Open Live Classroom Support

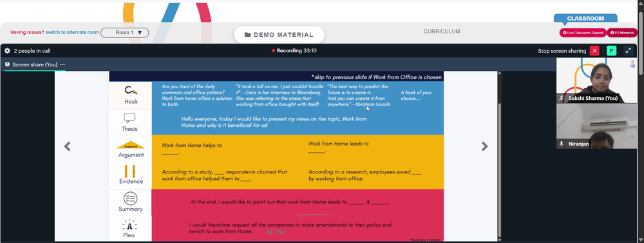[583, 32]
